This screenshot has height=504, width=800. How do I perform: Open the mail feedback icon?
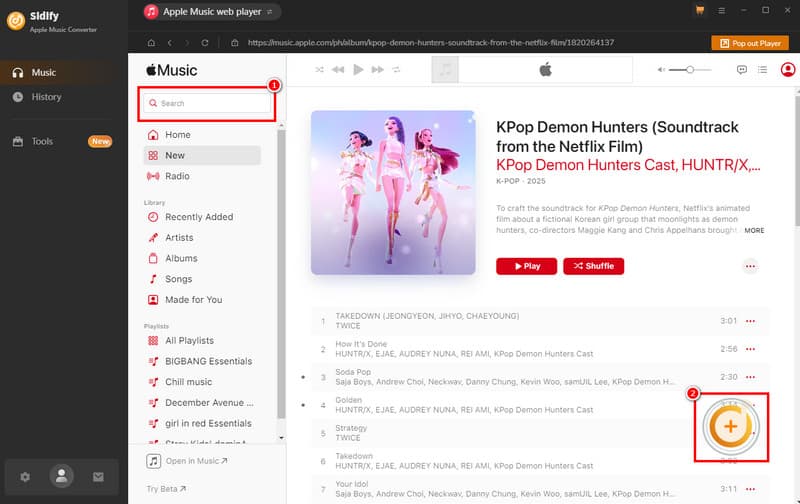click(98, 477)
